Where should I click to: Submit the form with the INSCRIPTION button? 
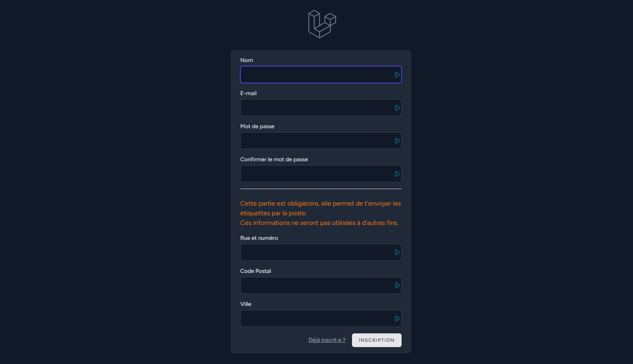click(x=377, y=340)
